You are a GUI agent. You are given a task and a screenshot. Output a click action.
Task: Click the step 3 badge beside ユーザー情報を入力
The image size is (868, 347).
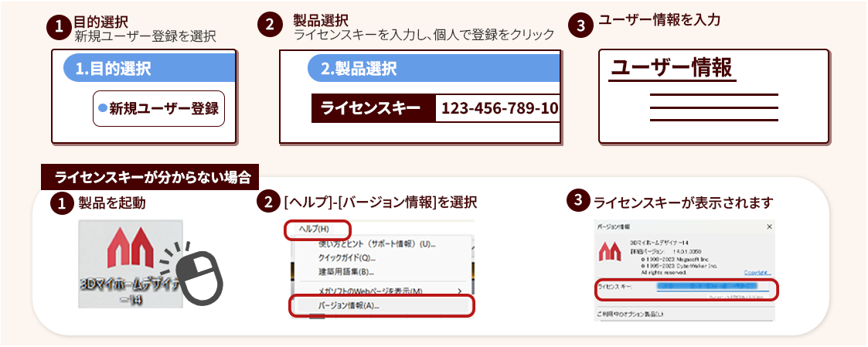580,24
